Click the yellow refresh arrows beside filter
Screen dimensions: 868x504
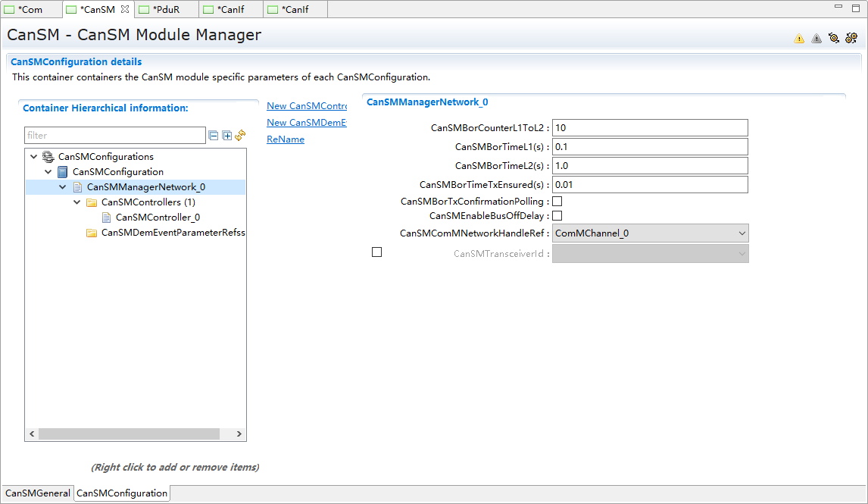point(240,135)
